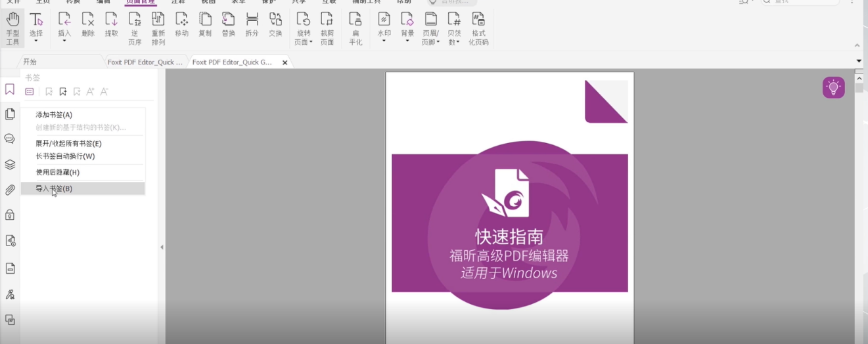Screen dimensions: 868x344
Task: Click the first bookmark toolbar icon
Action: click(x=49, y=92)
